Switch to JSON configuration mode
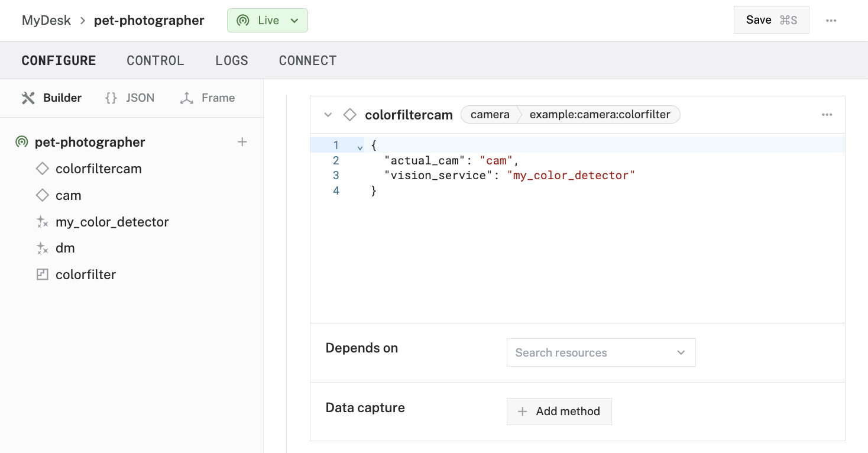This screenshot has height=453, width=868. [x=130, y=98]
